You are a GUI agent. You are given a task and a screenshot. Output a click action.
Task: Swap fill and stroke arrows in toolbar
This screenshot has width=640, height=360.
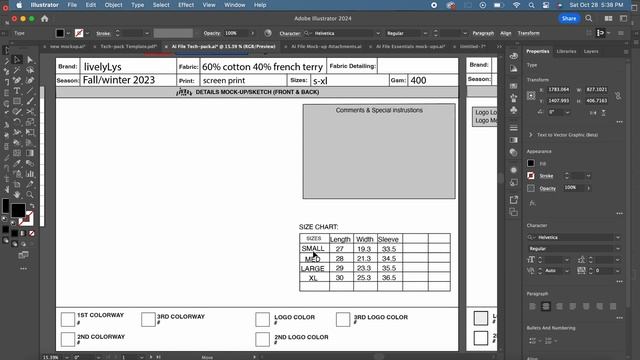pos(32,205)
